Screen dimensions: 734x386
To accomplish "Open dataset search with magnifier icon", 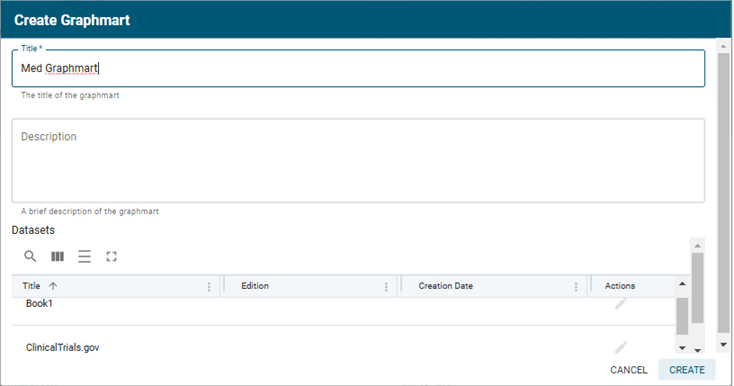I will (30, 256).
